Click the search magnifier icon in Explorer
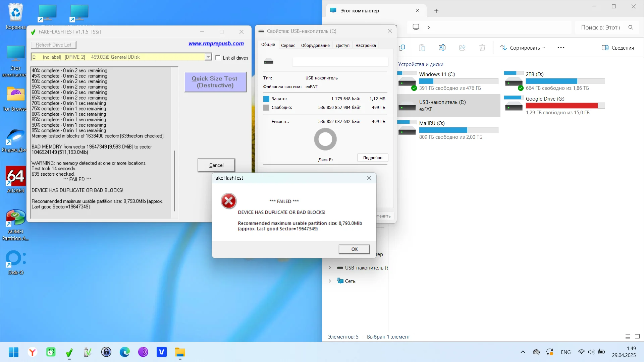This screenshot has width=644, height=362. tap(631, 27)
